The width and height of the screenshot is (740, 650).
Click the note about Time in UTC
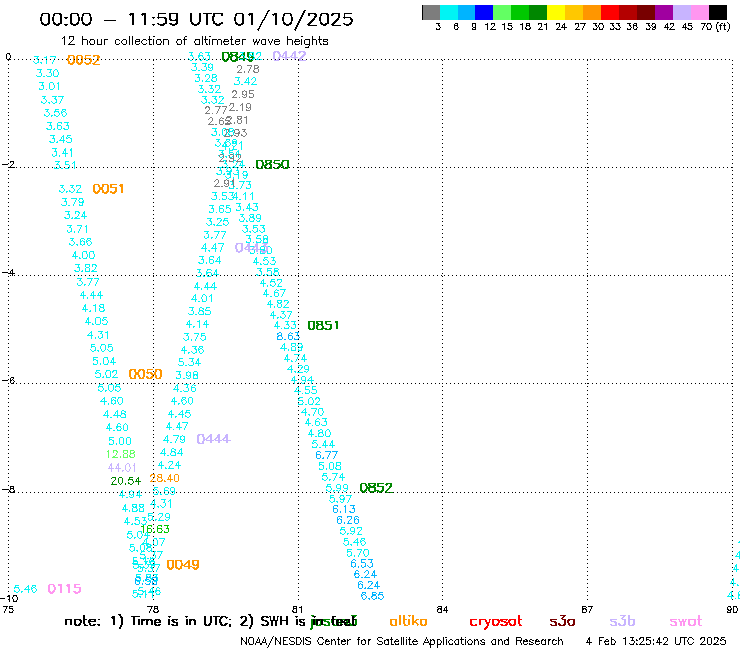[x=210, y=621]
